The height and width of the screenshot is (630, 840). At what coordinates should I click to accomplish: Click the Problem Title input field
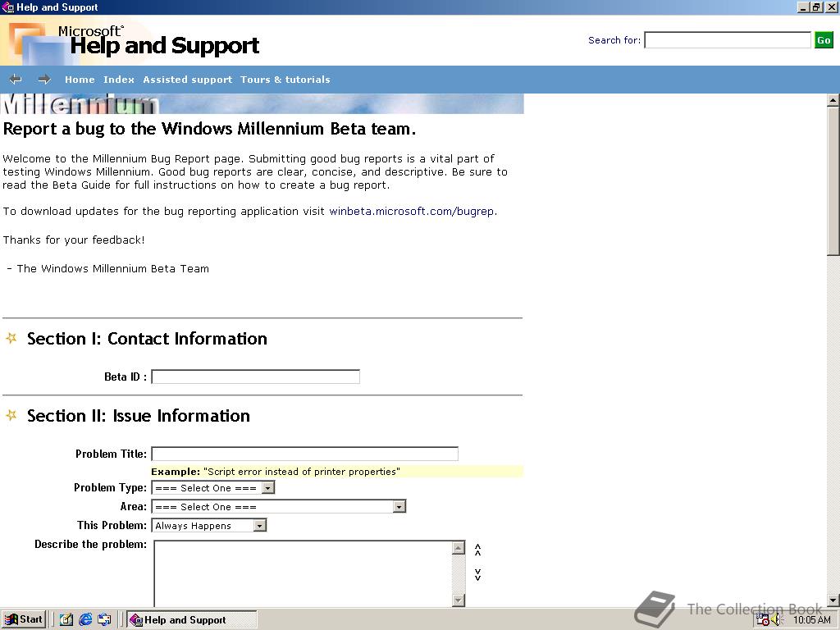point(305,454)
